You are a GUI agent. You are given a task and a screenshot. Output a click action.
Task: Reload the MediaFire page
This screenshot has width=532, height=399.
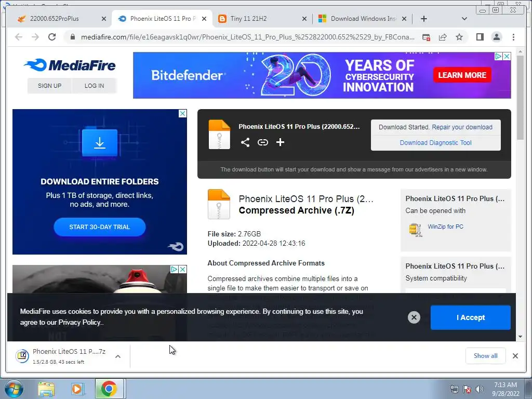point(52,37)
